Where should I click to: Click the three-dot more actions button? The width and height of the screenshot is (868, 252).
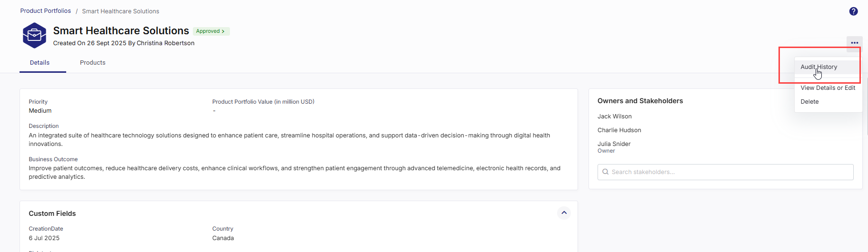[x=854, y=43]
